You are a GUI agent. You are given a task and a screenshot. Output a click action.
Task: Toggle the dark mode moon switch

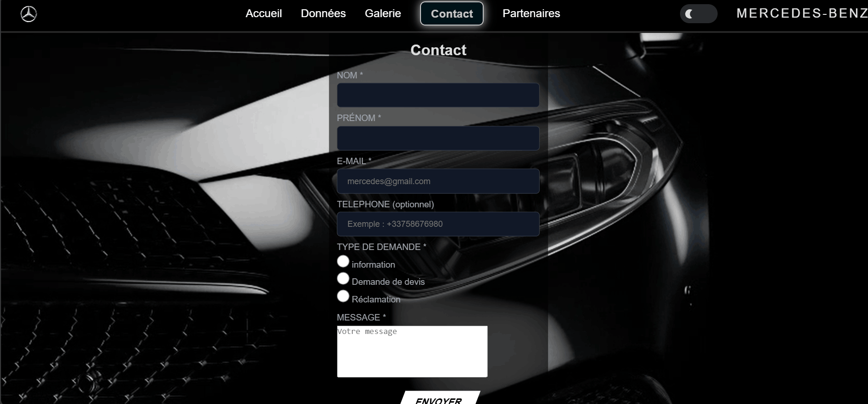point(698,14)
